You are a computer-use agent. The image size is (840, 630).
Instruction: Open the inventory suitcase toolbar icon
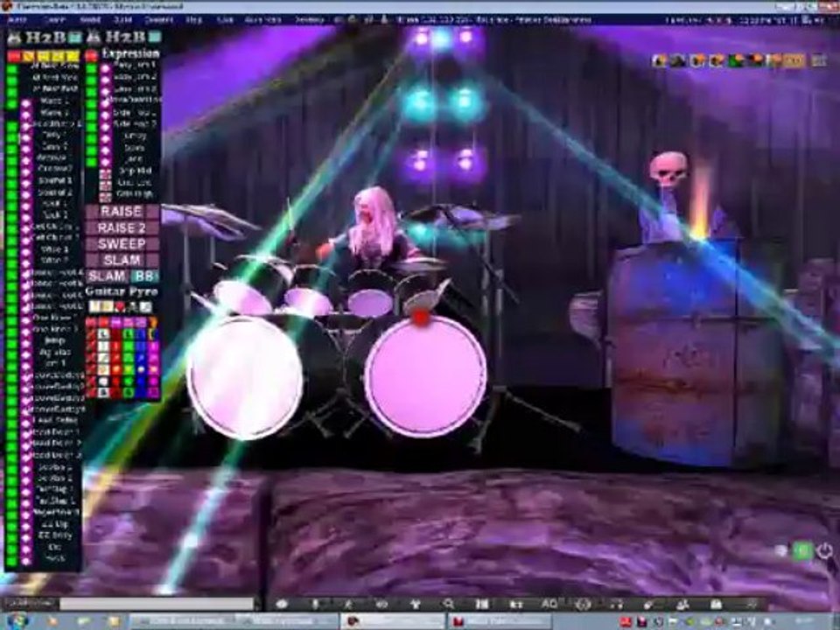click(717, 604)
